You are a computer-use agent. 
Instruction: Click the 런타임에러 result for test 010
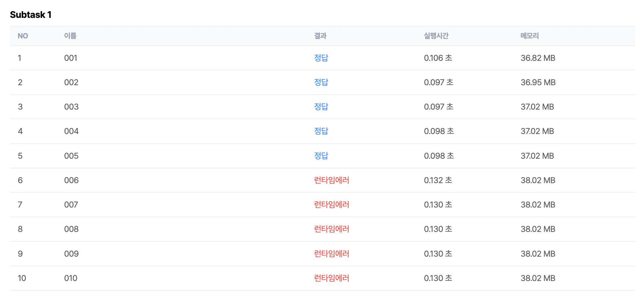(331, 278)
